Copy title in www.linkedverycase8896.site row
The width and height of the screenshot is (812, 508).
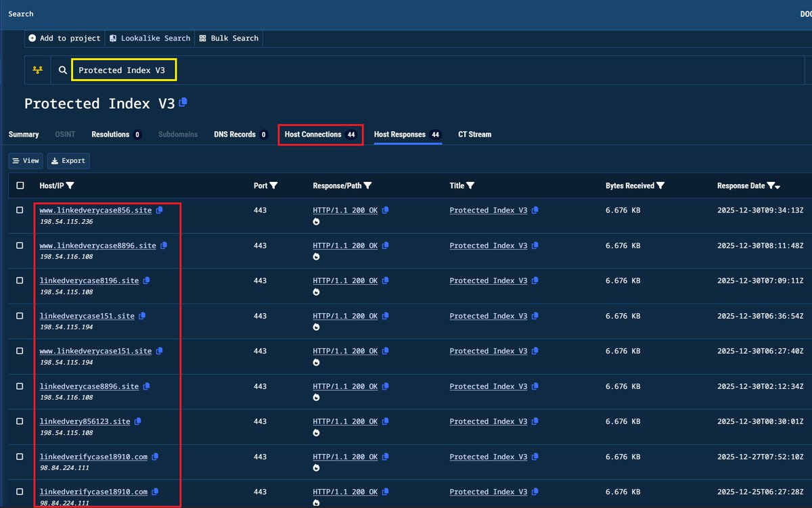point(535,246)
